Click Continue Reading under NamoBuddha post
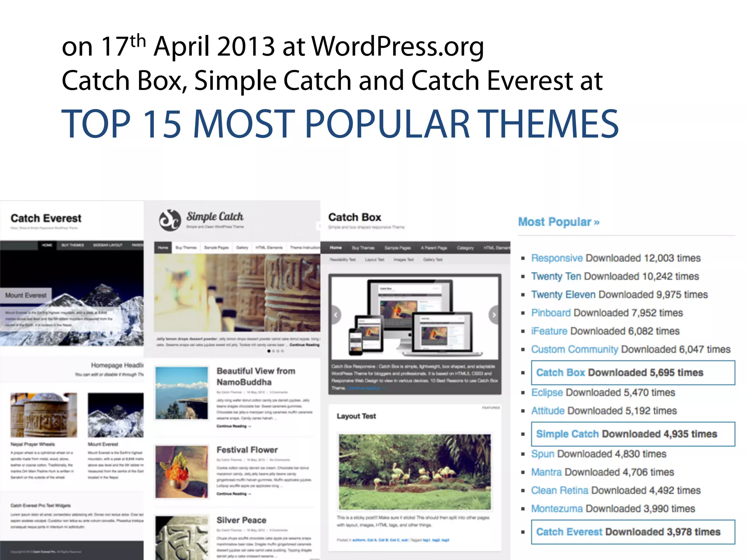The height and width of the screenshot is (560, 747). (x=233, y=426)
